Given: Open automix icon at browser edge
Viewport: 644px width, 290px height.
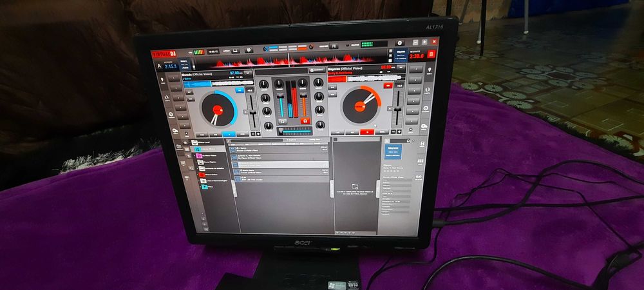Looking at the screenshot, I should [419, 177].
